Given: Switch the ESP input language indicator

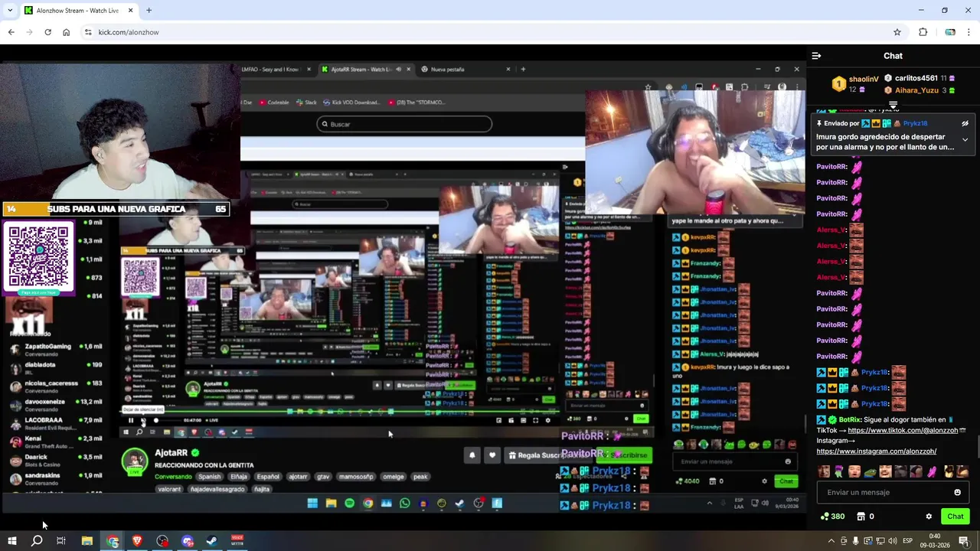Looking at the screenshot, I should click(907, 541).
